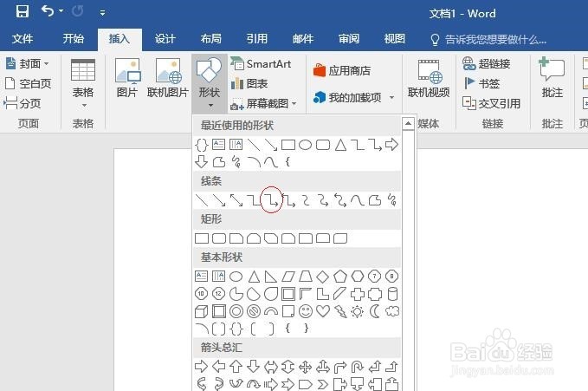Switch to the 邮件 tab
The width and height of the screenshot is (588, 391).
(303, 39)
